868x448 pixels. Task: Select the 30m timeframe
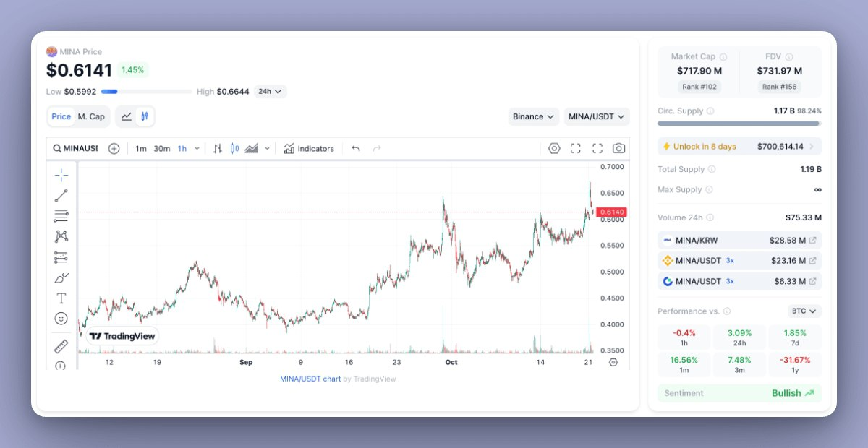coord(162,148)
